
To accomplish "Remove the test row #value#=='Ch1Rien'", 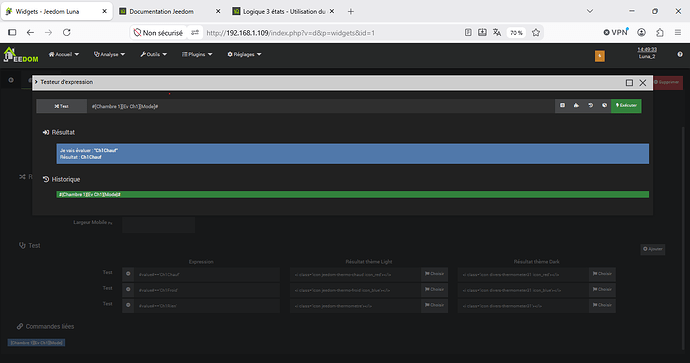I will coord(128,305).
